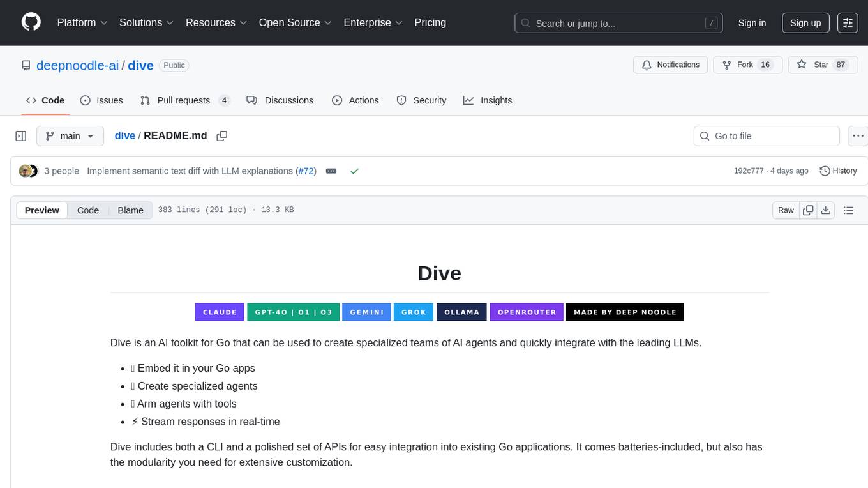Click the OpenRouter badge
This screenshot has width=868, height=488.
point(527,312)
